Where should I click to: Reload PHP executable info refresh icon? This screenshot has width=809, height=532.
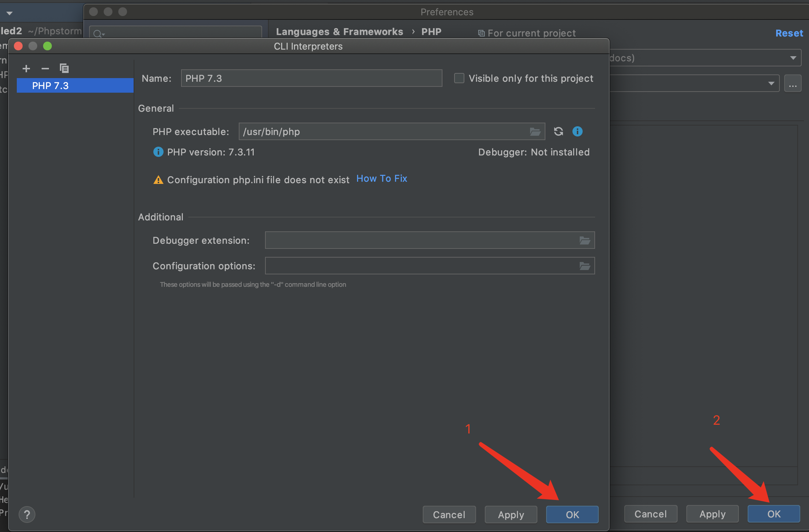click(558, 131)
